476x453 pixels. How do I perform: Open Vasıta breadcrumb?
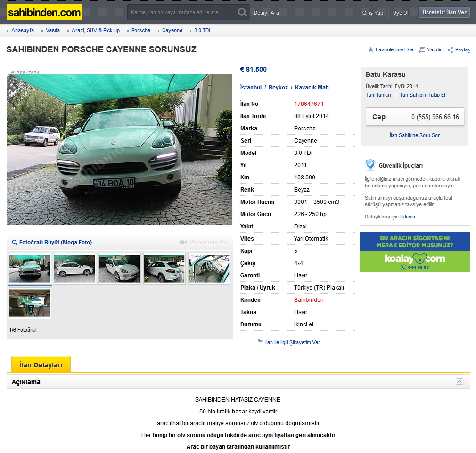[52, 30]
